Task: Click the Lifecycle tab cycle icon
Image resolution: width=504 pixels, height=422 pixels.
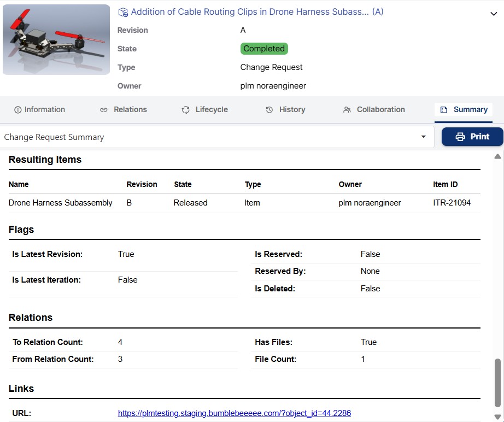Action: (x=186, y=110)
